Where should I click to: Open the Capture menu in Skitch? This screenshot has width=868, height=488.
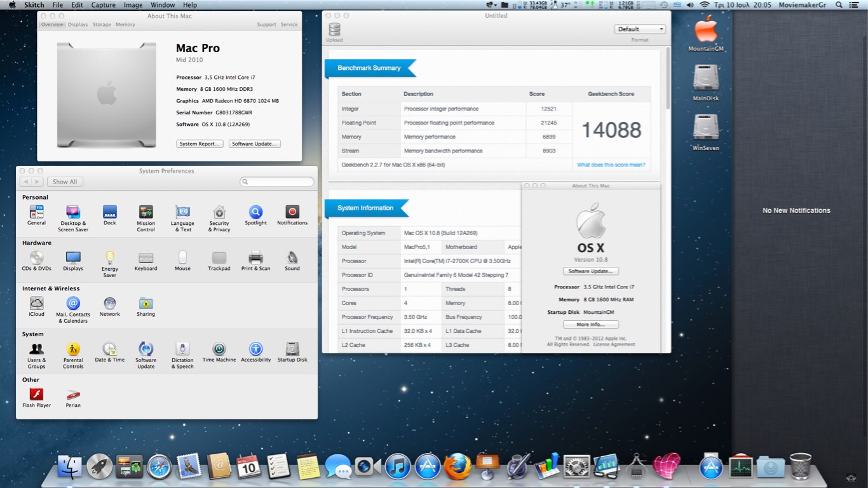(x=103, y=5)
